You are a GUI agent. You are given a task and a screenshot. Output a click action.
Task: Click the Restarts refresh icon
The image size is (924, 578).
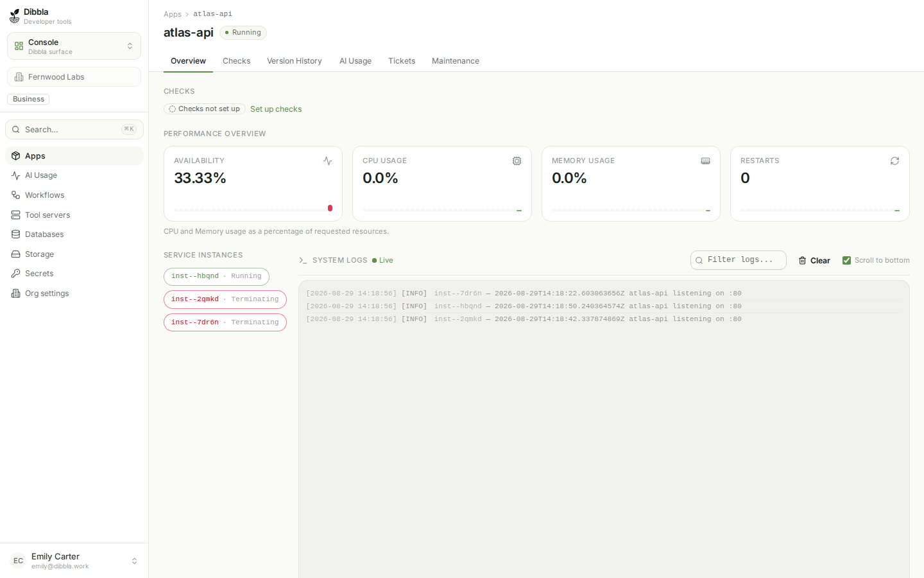[894, 161]
